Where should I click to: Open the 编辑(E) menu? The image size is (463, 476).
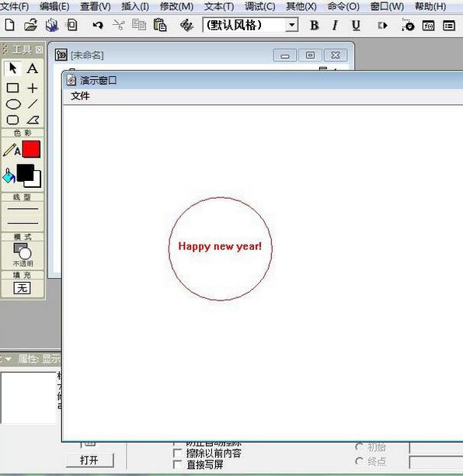coord(54,6)
